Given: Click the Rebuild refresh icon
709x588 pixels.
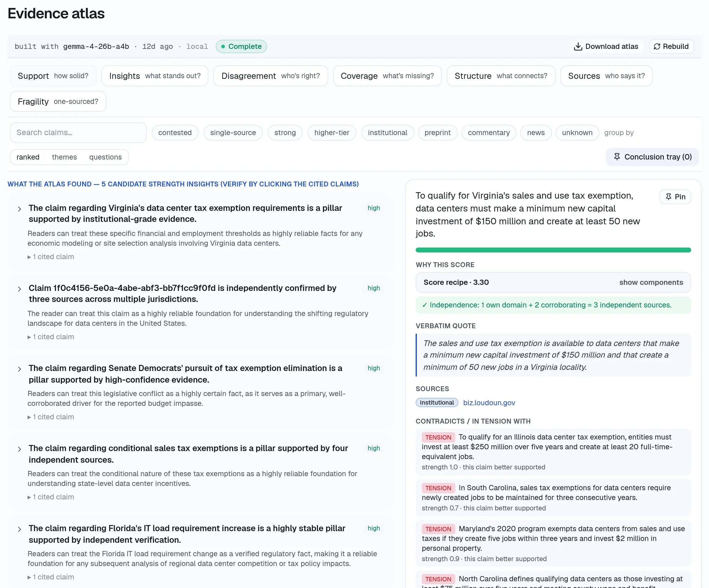Looking at the screenshot, I should click(x=657, y=46).
